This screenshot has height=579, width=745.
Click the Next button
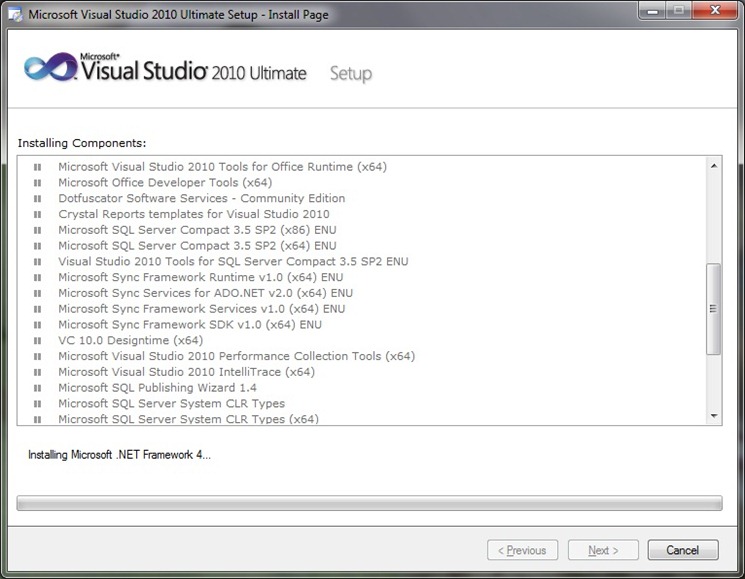point(603,550)
